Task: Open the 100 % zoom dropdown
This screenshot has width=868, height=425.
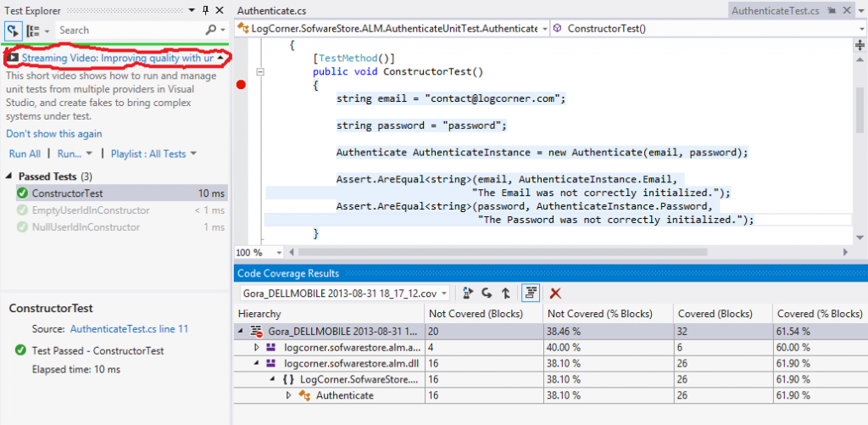Action: pos(279,253)
